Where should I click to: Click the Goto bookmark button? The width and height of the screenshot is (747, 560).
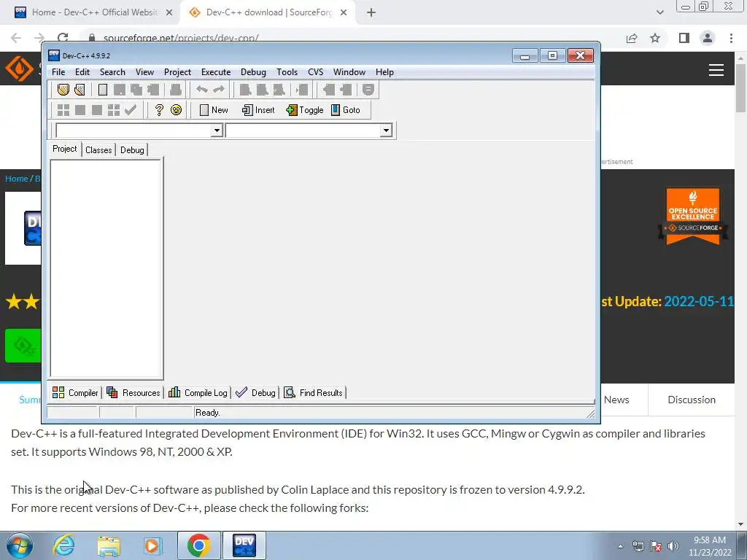click(346, 110)
